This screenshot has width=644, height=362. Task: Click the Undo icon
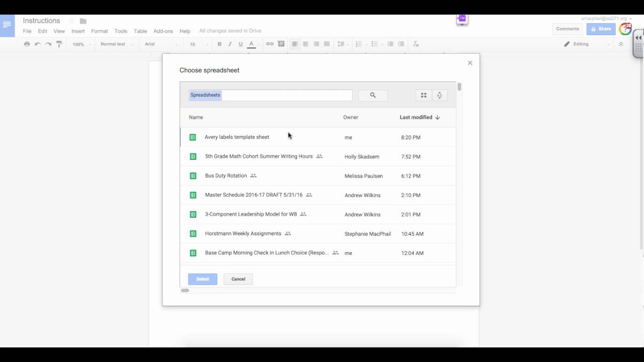[x=38, y=44]
